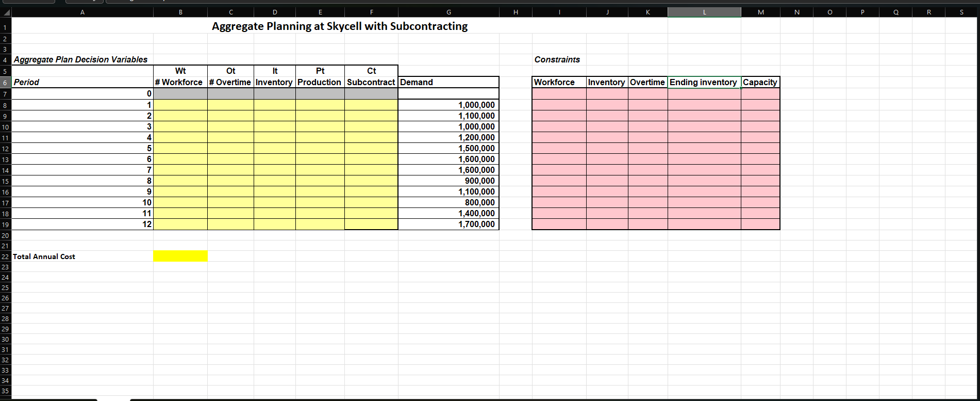Select column header H
The image size is (980, 401).
[516, 12]
